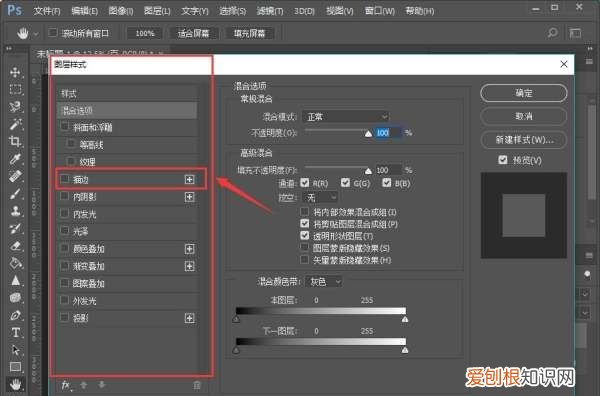This screenshot has width=600, height=396.
Task: Enable the 描边 stroke checkbox
Action: click(65, 179)
